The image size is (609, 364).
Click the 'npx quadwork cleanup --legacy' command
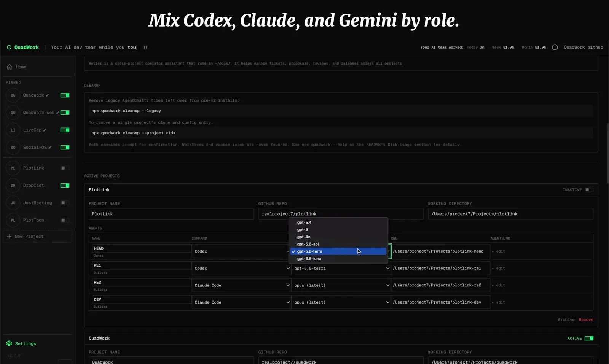tap(341, 111)
